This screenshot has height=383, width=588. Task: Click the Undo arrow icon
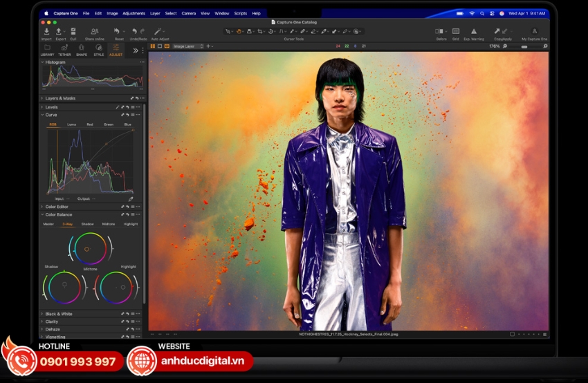134,32
